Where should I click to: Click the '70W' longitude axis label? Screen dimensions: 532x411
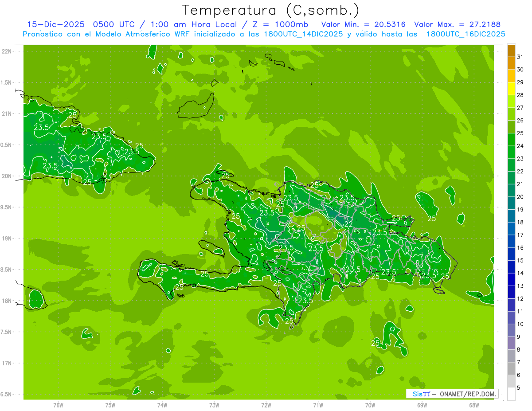tap(370, 405)
